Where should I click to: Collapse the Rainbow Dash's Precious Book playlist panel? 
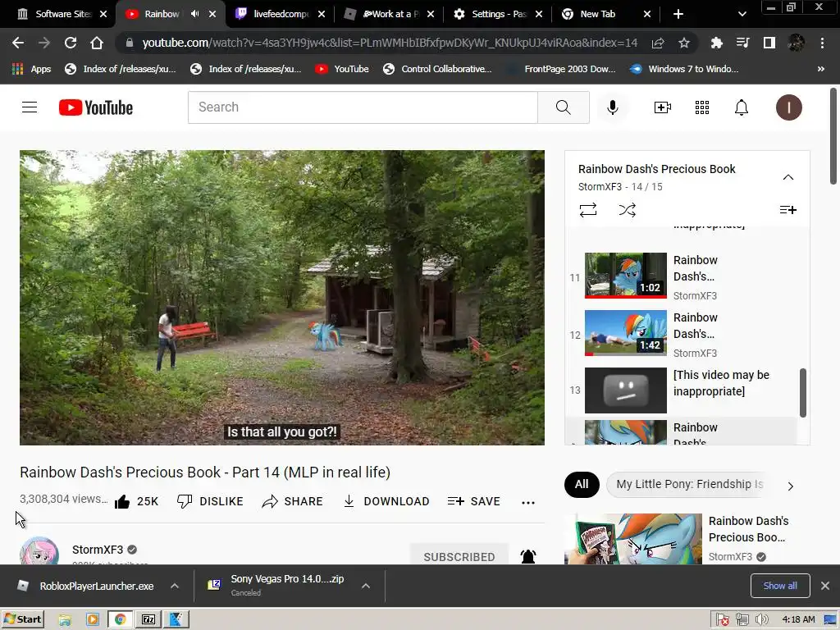788,177
